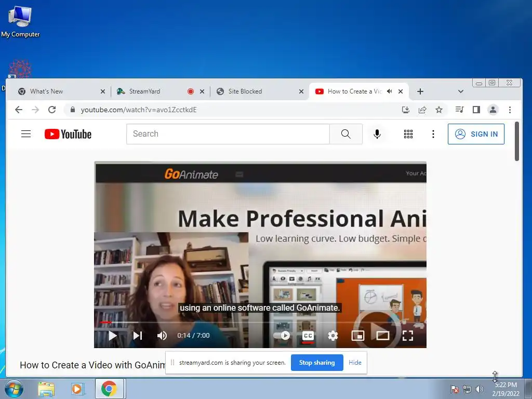Bookmark this page with the star icon

coord(439,110)
